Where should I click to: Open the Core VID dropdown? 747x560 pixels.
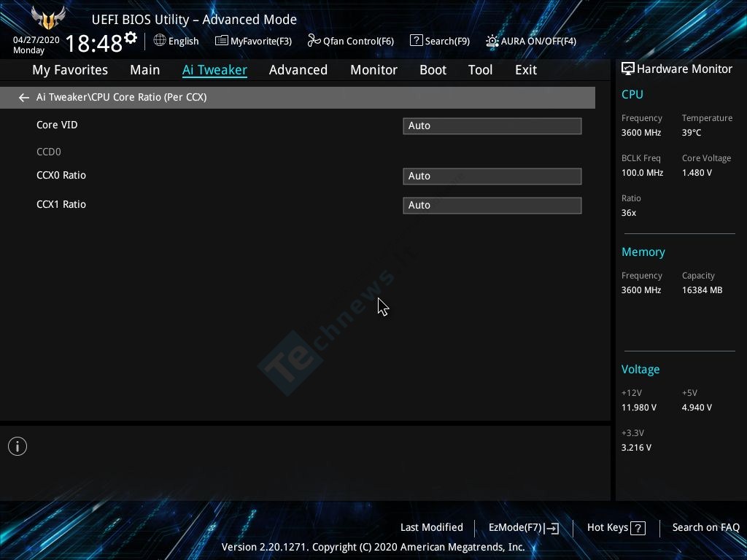point(492,126)
